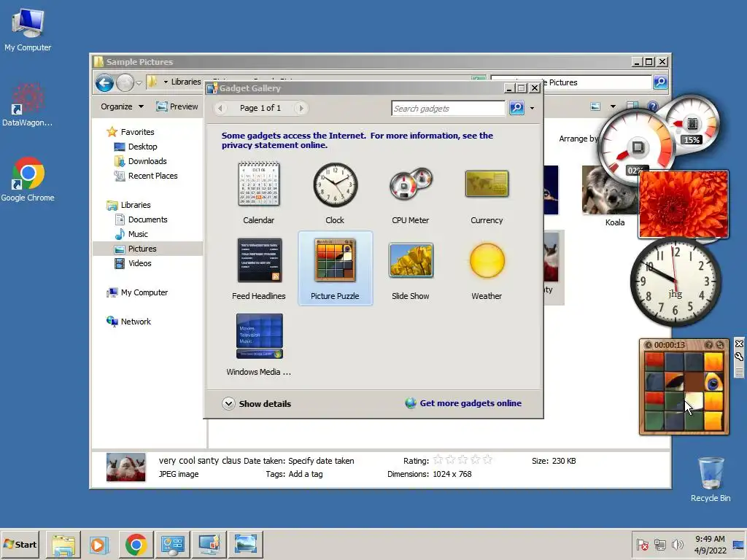Set fifth rating star in details pane

pos(487,459)
